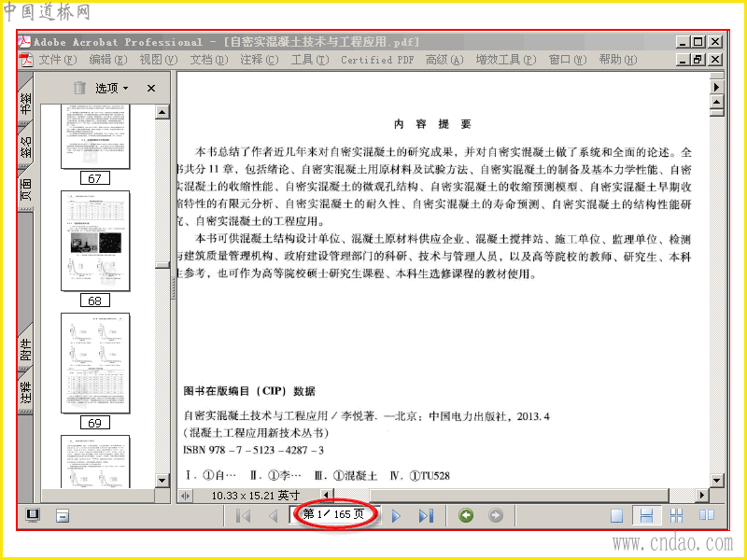Click the page number input field
The width and height of the screenshot is (747, 560).
pyautogui.click(x=333, y=514)
